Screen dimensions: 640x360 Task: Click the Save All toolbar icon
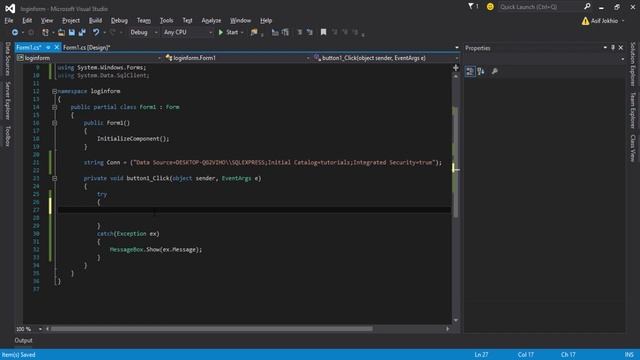(x=82, y=32)
